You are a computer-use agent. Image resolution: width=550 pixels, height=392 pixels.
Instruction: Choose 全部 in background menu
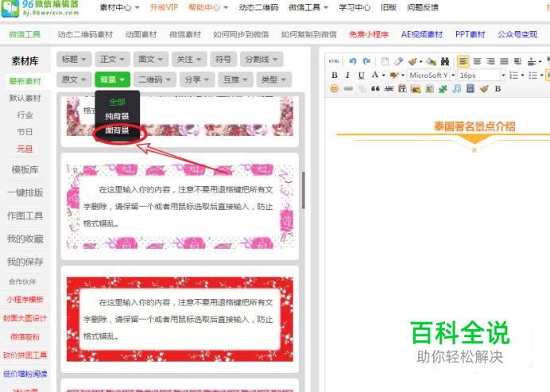coord(117,102)
